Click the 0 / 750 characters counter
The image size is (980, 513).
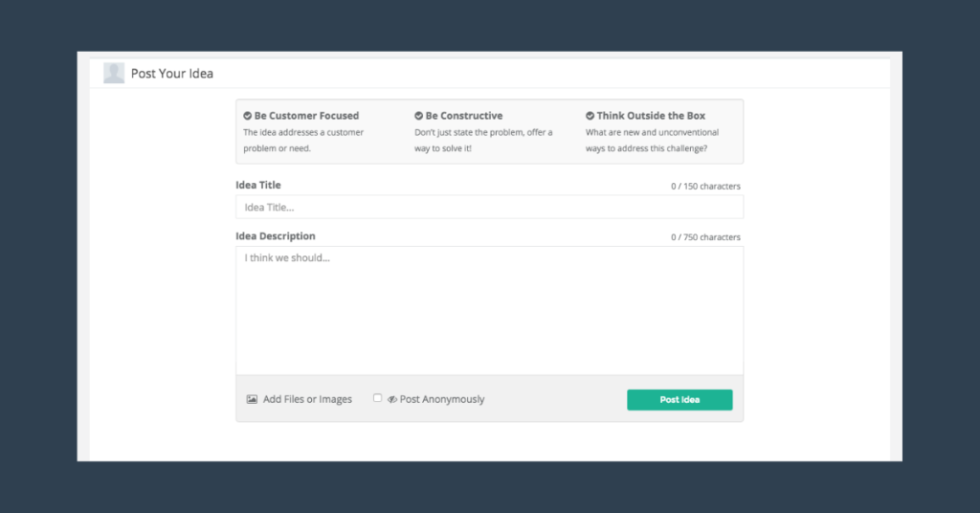pyautogui.click(x=705, y=237)
